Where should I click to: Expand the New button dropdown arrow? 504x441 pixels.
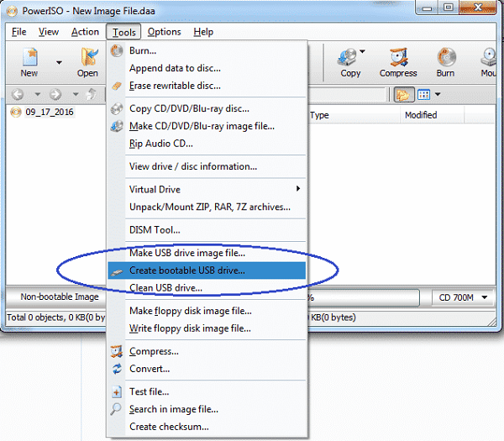click(x=59, y=61)
